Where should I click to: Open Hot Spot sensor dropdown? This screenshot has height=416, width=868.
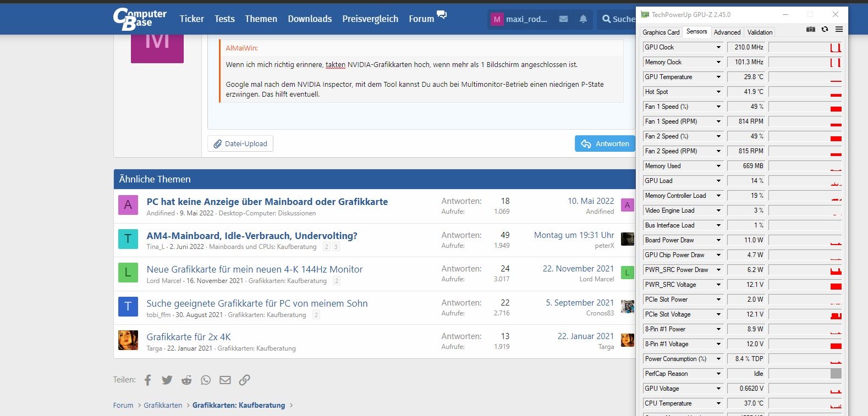718,92
